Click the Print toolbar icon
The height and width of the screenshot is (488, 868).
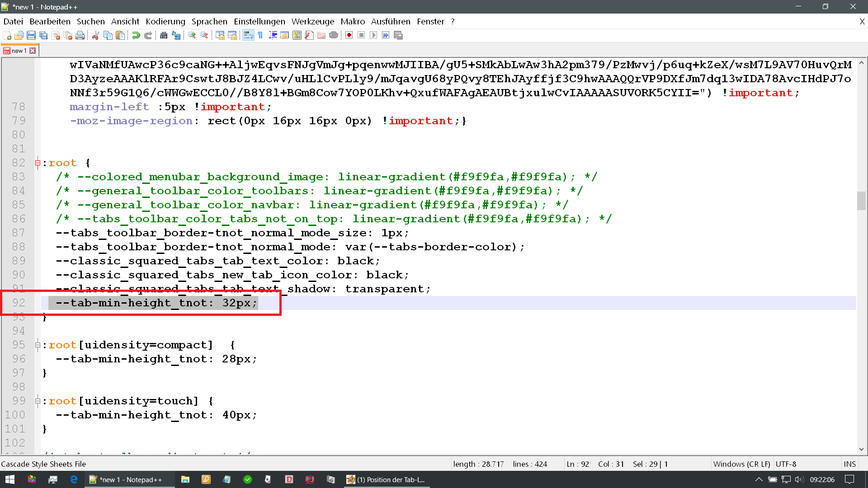(x=80, y=35)
